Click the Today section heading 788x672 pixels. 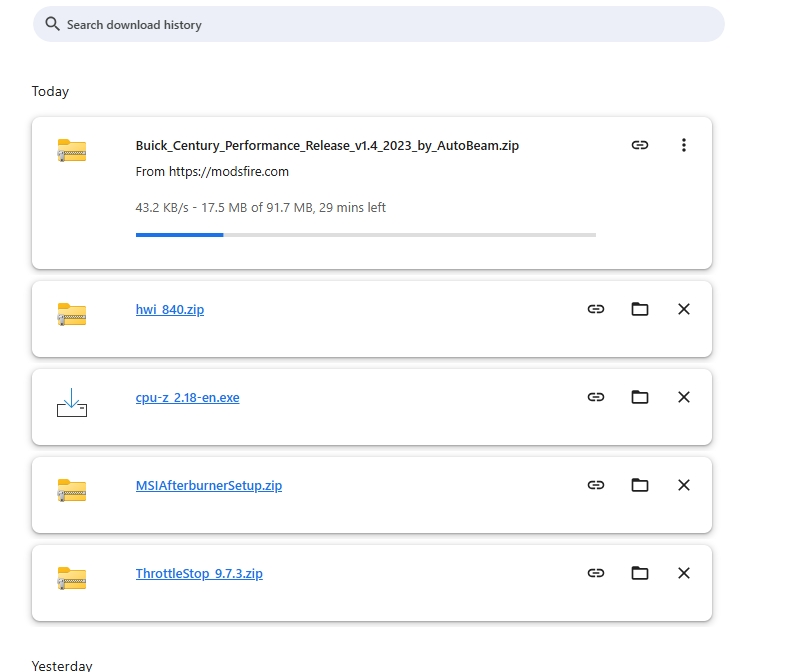[50, 91]
